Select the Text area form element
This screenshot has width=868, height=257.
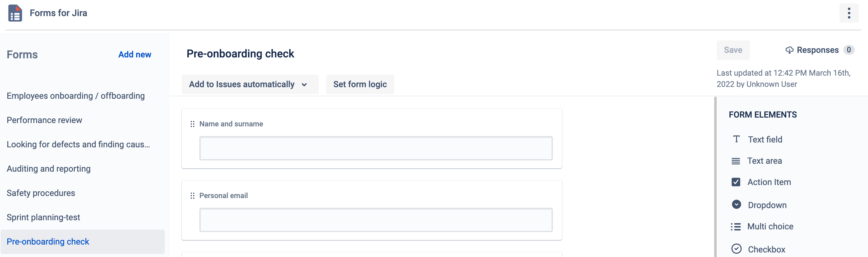765,161
